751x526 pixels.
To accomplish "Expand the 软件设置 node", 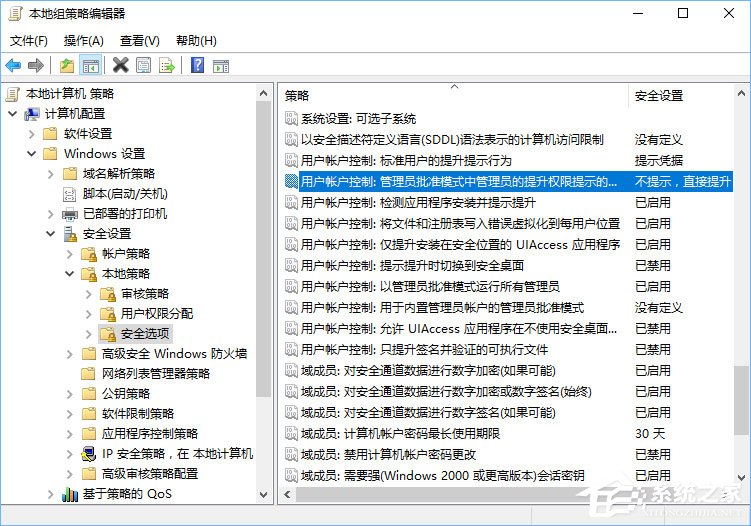I will tap(32, 134).
